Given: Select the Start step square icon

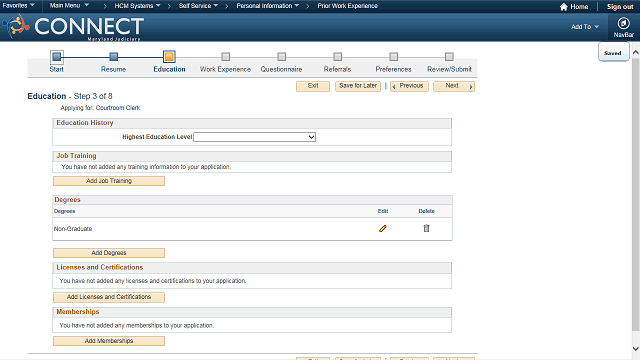Looking at the screenshot, I should [x=57, y=57].
